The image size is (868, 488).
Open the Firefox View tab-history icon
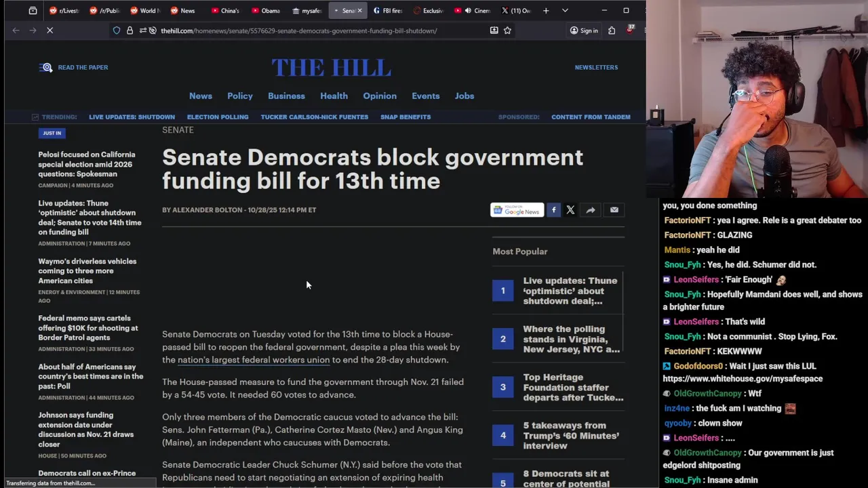pos(33,11)
